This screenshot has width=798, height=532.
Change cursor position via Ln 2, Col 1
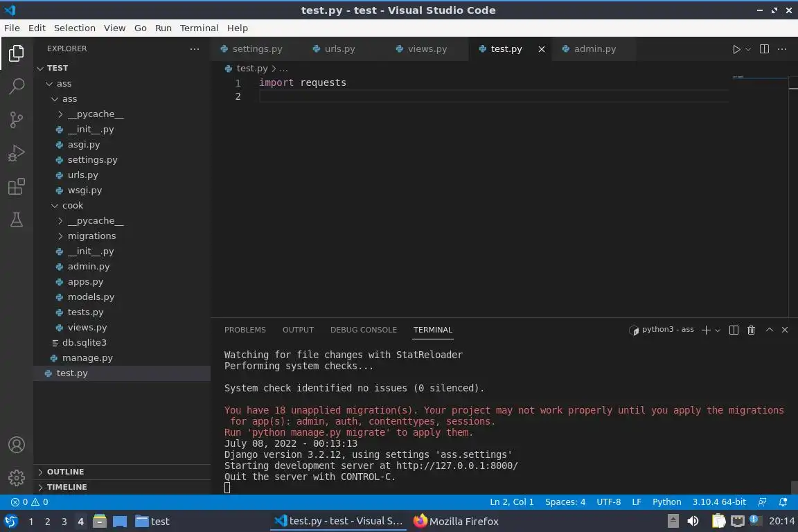(x=511, y=502)
